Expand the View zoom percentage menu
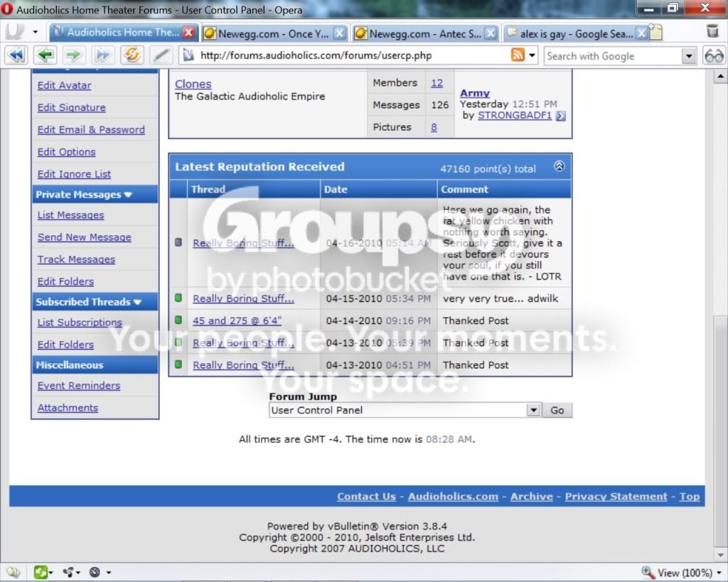 (x=719, y=573)
